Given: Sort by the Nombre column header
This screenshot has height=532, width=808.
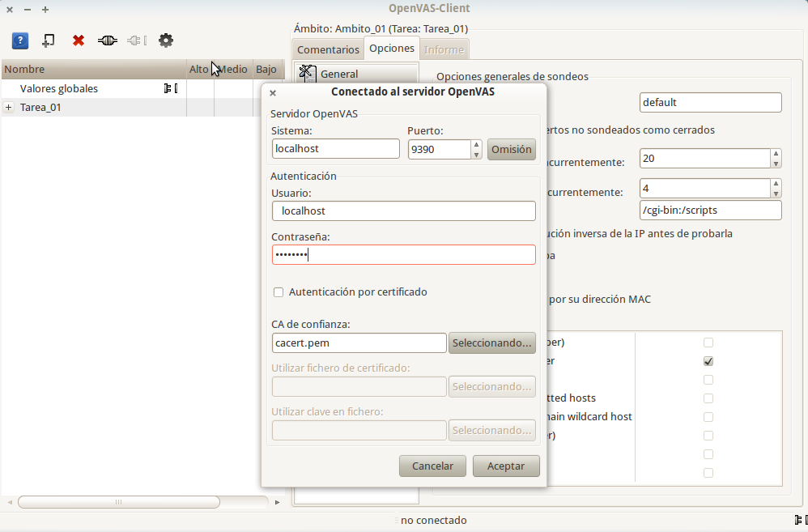Looking at the screenshot, I should click(x=94, y=69).
